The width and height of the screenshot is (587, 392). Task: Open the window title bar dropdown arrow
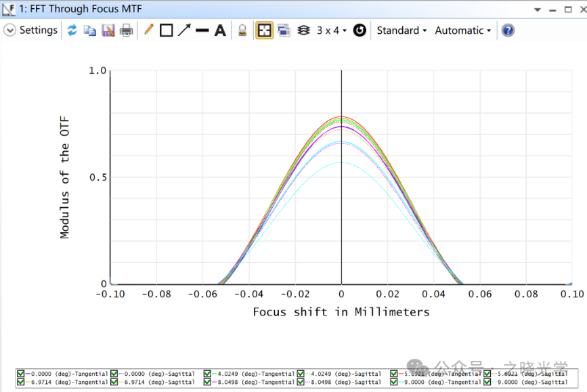pos(538,10)
